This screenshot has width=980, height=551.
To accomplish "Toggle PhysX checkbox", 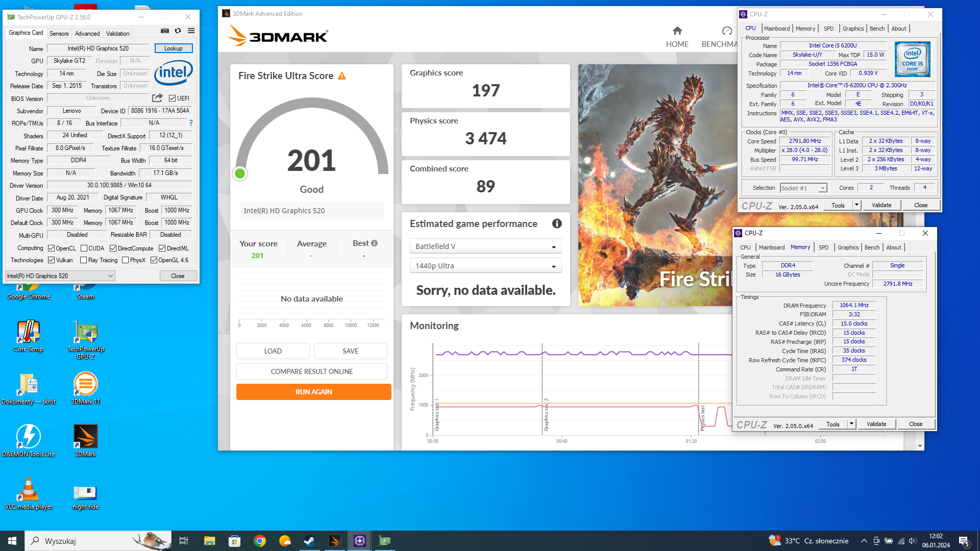I will (x=125, y=260).
